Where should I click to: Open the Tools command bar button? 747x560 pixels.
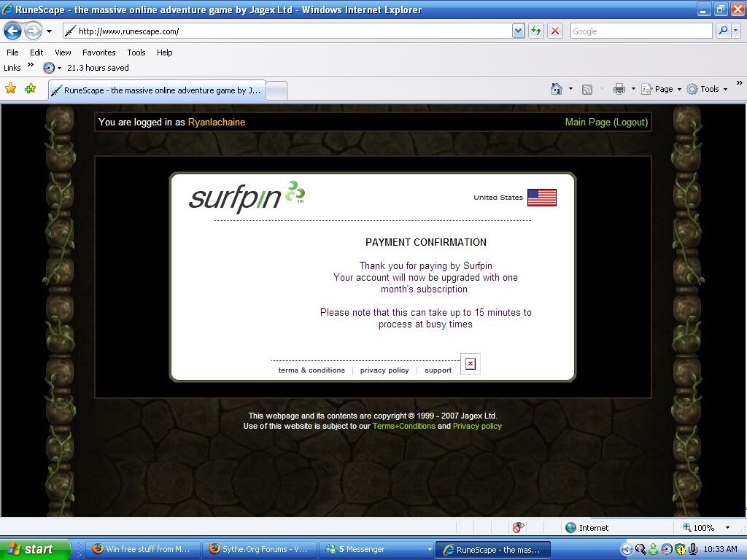[x=707, y=89]
